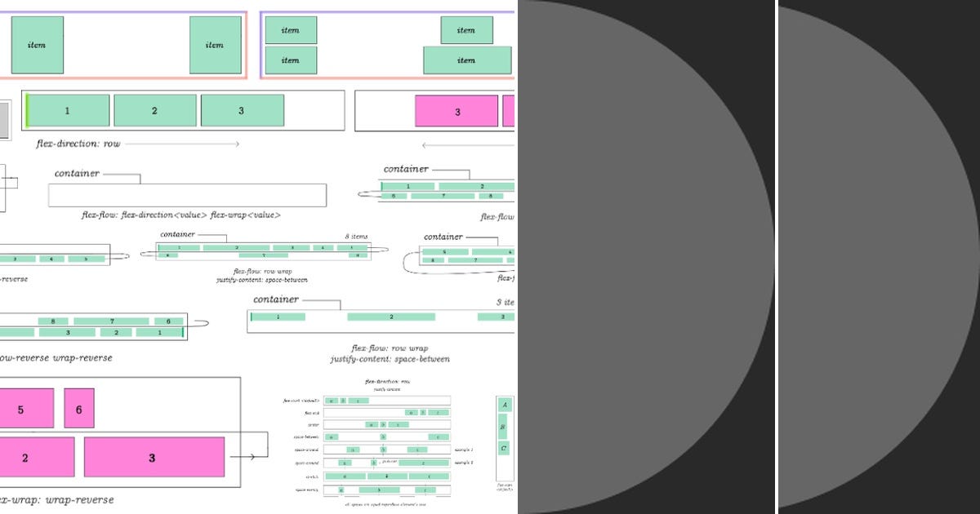Select green box 1 in flex-direction row
The image size is (980, 514).
coord(66,110)
